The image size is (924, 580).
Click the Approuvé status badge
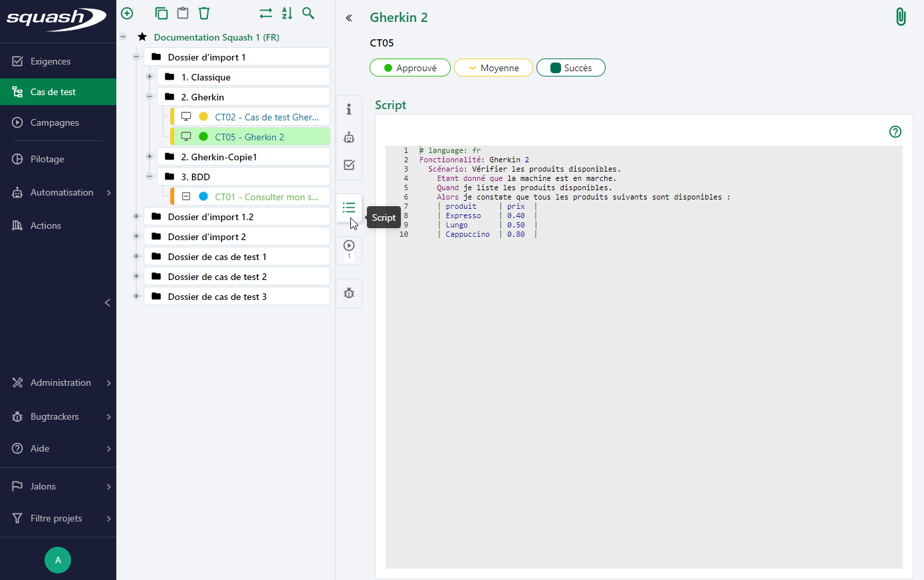pyautogui.click(x=409, y=67)
